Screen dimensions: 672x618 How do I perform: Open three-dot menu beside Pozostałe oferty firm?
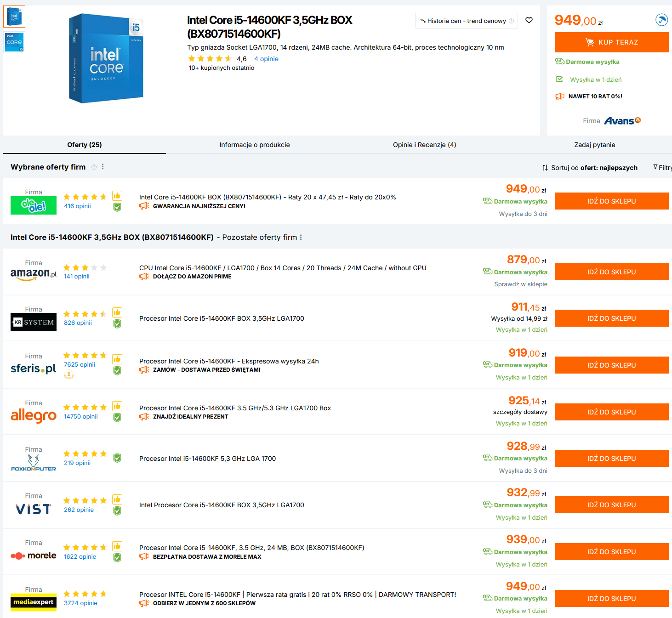point(301,238)
